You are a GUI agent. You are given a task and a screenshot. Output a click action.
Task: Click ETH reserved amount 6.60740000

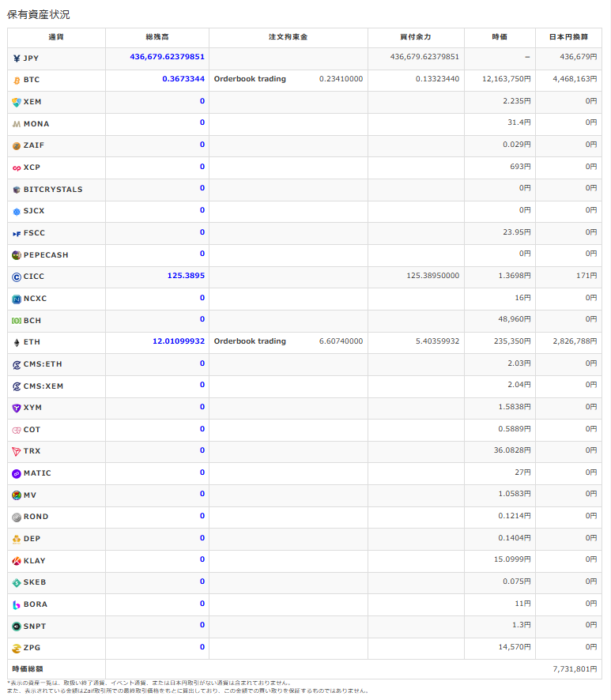pos(341,341)
